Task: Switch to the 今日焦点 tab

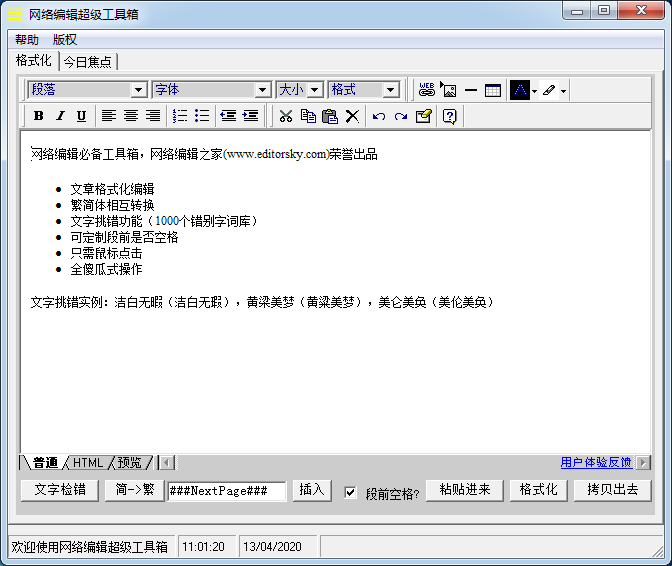Action: click(x=87, y=62)
